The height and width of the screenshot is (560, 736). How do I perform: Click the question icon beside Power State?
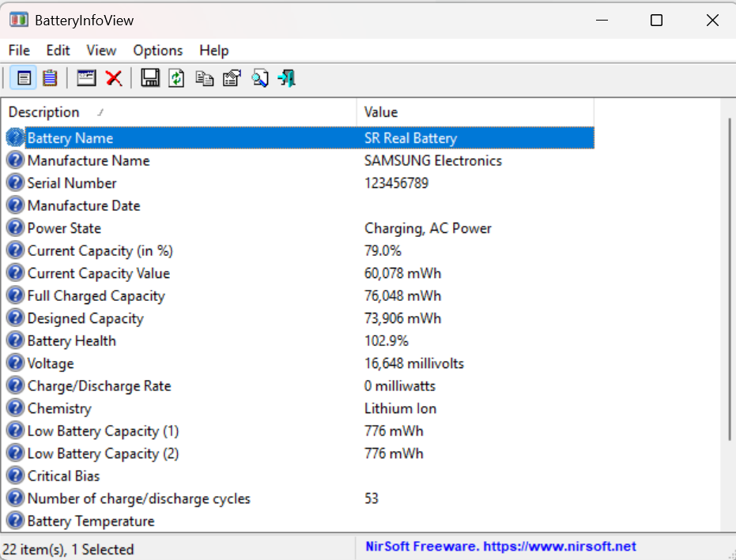[15, 227]
